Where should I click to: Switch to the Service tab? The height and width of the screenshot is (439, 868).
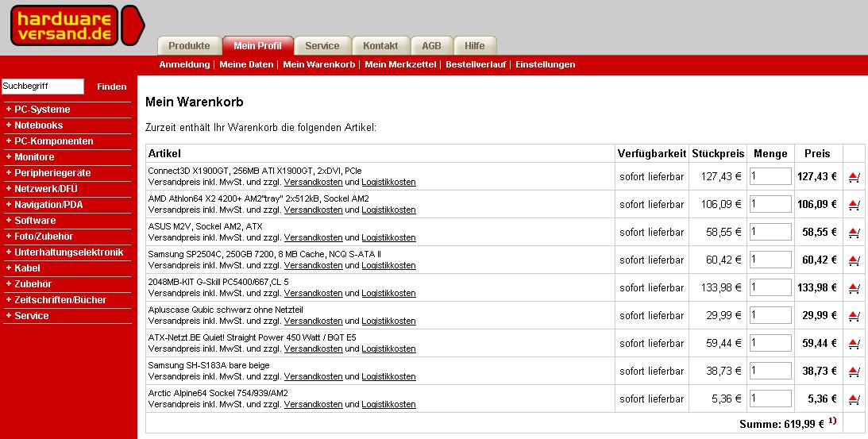[322, 46]
